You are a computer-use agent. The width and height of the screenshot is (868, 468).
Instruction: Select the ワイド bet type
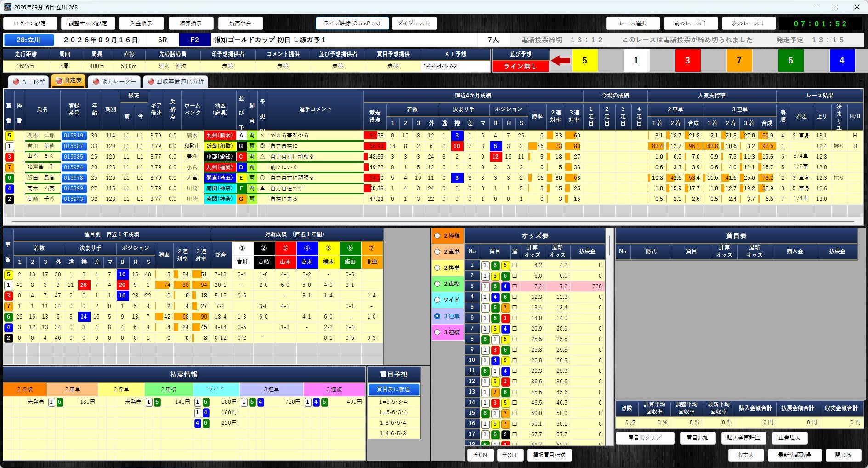coord(448,300)
